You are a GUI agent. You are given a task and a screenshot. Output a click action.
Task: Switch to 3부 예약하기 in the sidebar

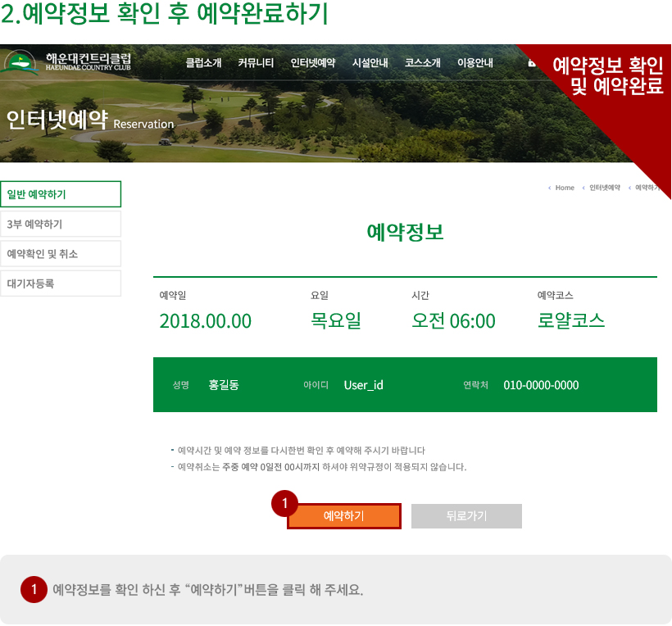[x=61, y=224]
